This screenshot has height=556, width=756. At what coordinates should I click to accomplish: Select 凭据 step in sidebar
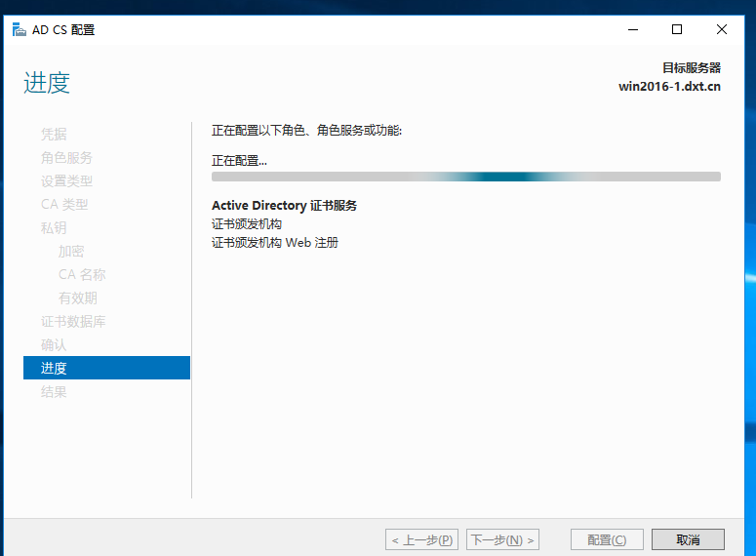tap(54, 134)
